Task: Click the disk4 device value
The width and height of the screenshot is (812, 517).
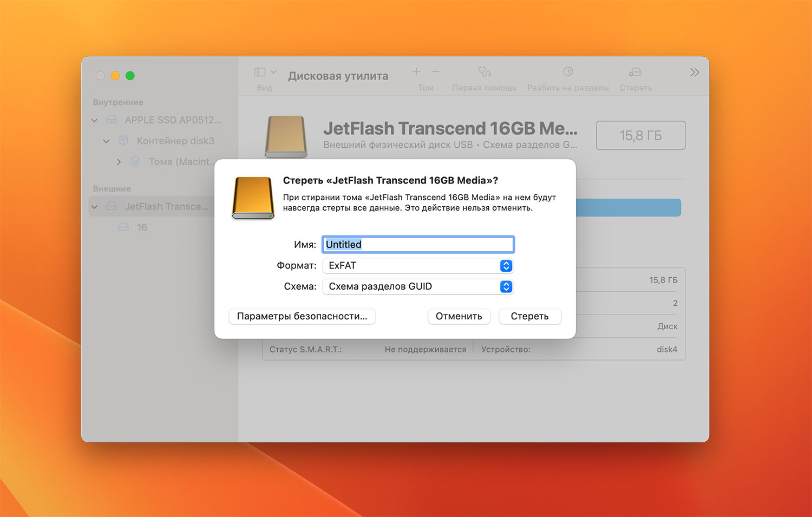Action: pos(667,350)
